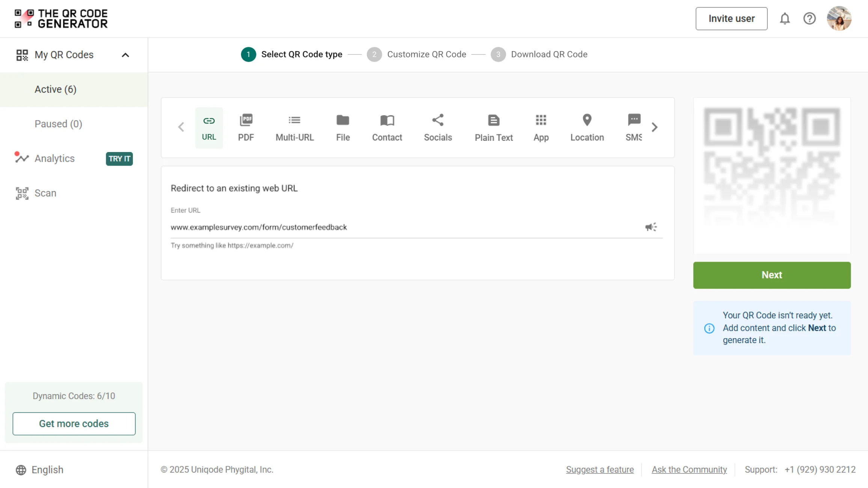Open the Suggest a feature link
This screenshot has height=488, width=868.
coord(600,470)
